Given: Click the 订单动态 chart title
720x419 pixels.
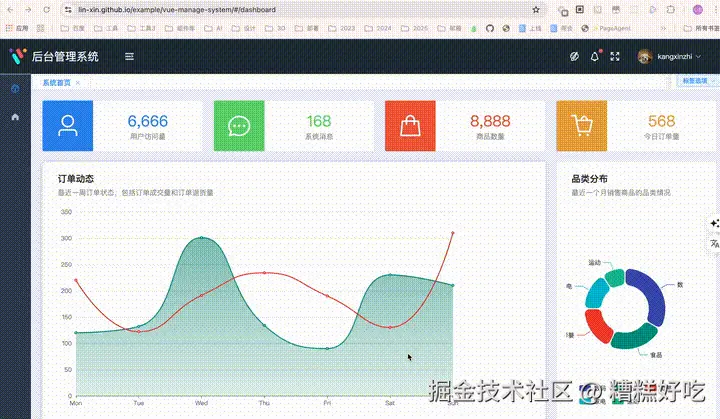Looking at the screenshot, I should 76,179.
